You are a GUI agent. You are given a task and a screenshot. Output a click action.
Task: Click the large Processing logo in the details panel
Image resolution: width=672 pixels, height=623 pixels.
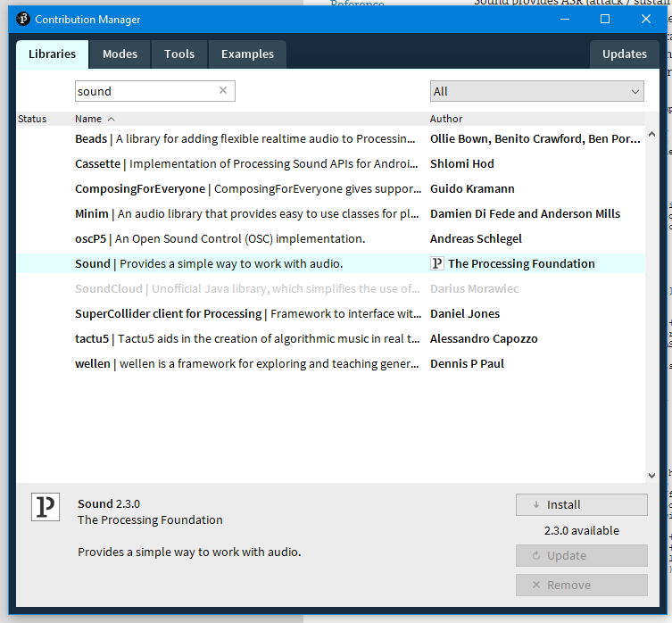click(x=46, y=507)
